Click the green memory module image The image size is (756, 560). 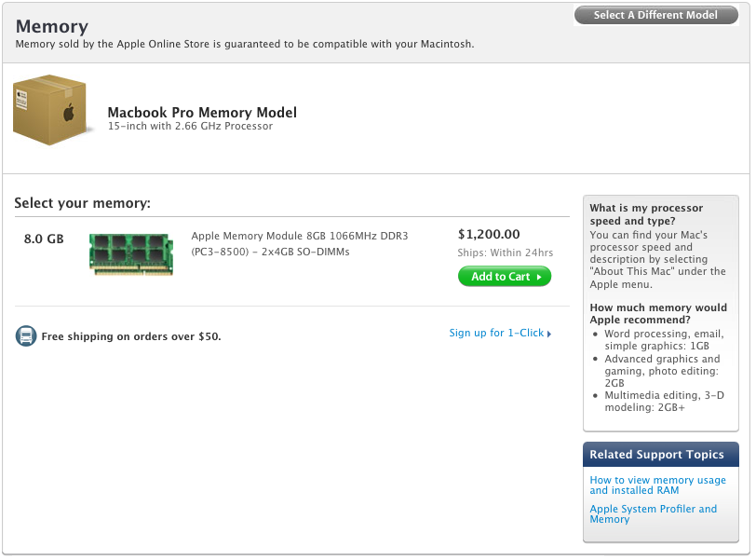point(131,253)
